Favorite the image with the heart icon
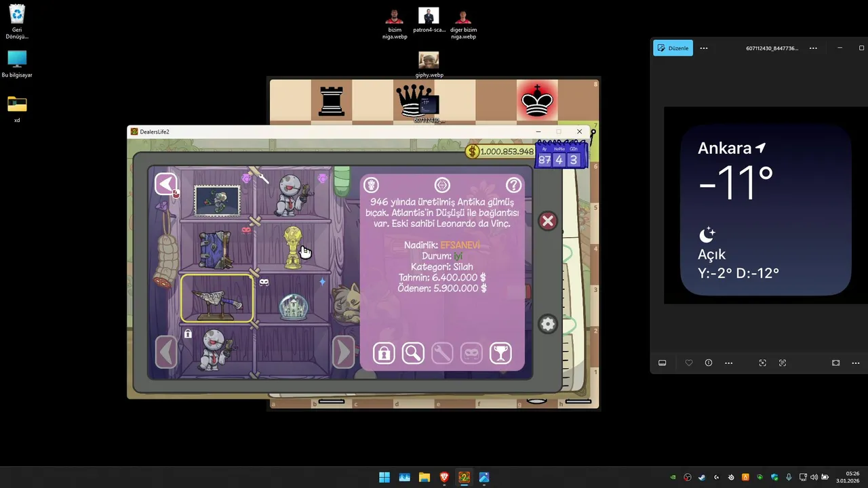 (x=689, y=363)
